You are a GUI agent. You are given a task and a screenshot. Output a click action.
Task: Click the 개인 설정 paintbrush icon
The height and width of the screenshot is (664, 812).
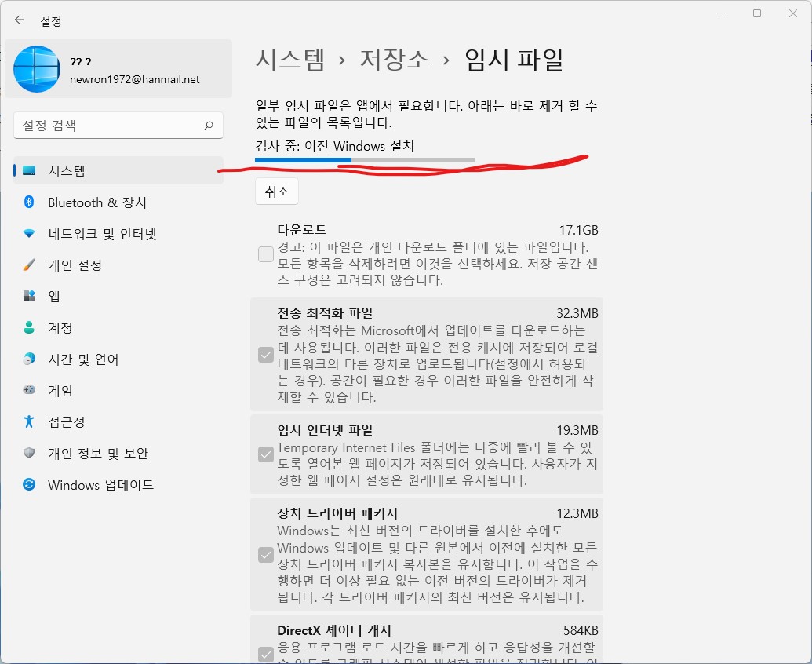[x=30, y=265]
